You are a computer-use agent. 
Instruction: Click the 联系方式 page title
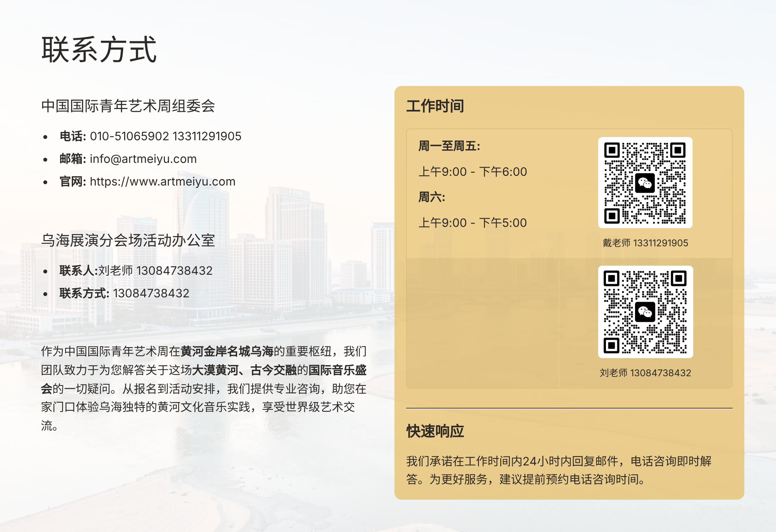[99, 50]
